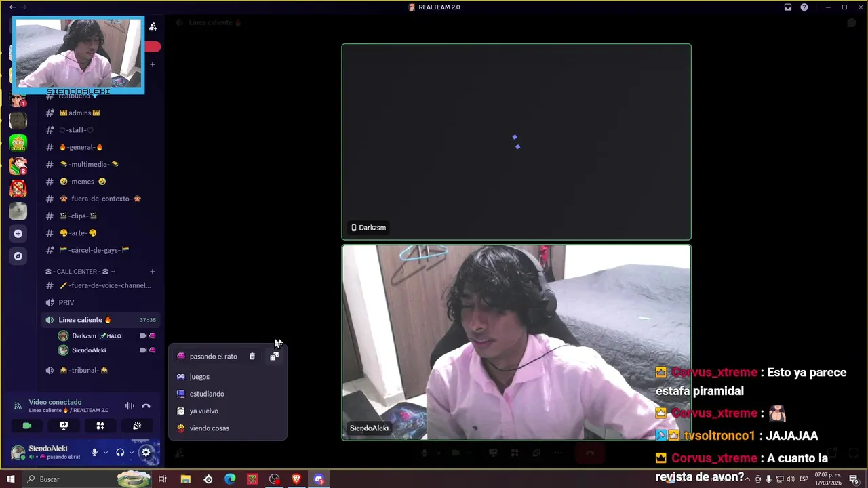
Task: Pick the 'viendo cosas' status
Action: pyautogui.click(x=228, y=428)
